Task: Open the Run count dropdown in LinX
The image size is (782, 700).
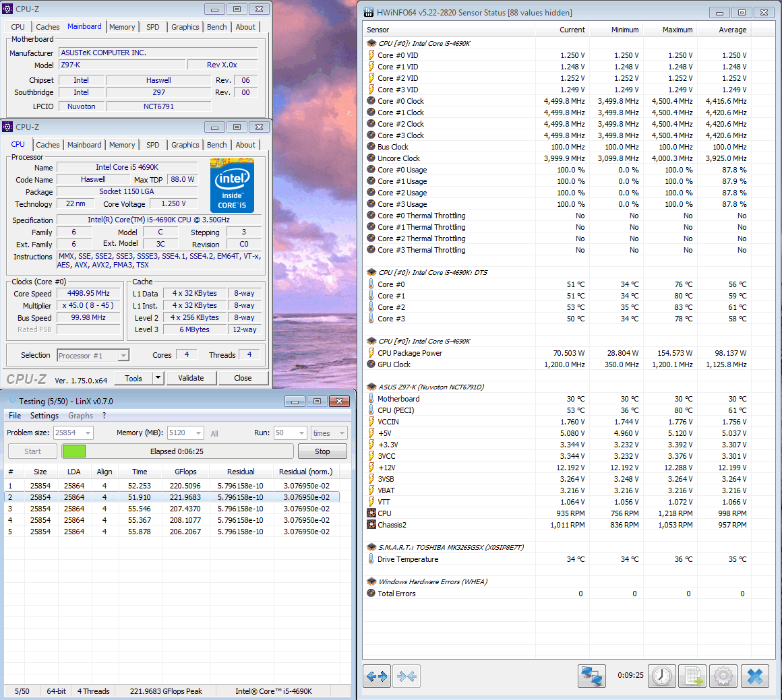Action: pos(302,433)
